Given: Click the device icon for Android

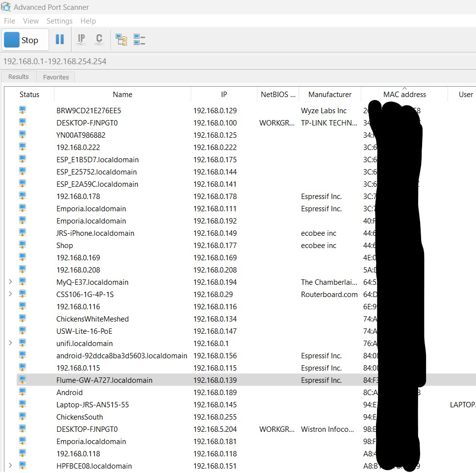Looking at the screenshot, I should (23, 392).
